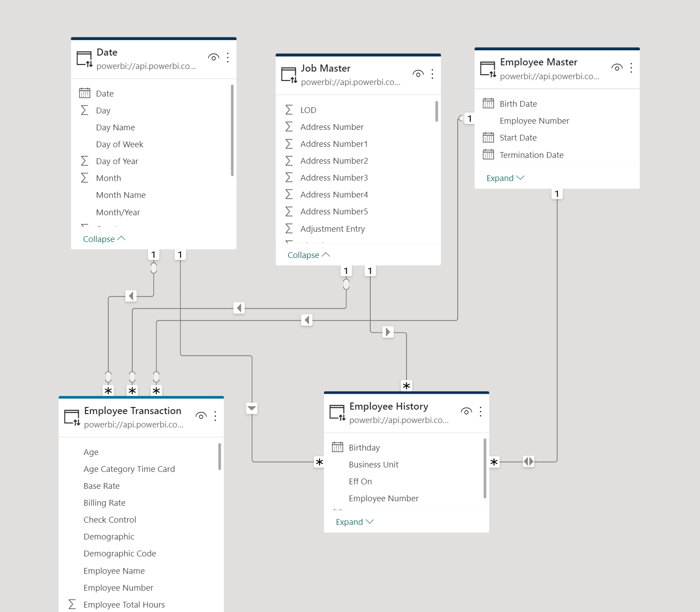Toggle visibility of Employee History table
The image size is (700, 612).
[467, 411]
